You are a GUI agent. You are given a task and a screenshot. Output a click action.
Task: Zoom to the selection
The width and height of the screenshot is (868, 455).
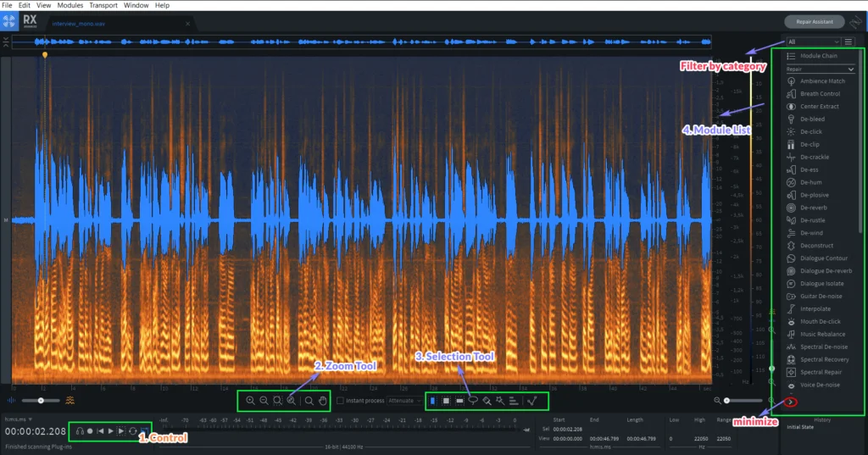[x=278, y=401]
